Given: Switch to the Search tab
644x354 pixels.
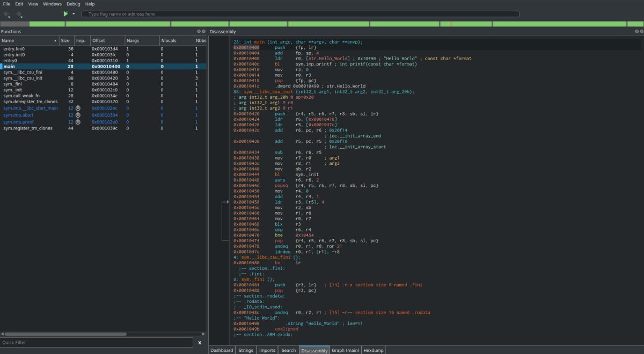Looking at the screenshot, I should click(x=288, y=350).
